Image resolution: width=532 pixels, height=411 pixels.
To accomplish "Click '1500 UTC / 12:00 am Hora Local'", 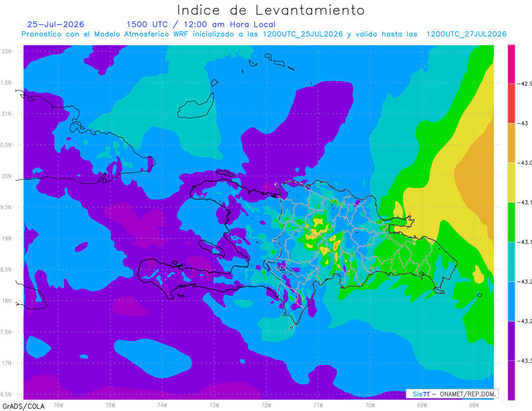I will (x=201, y=25).
